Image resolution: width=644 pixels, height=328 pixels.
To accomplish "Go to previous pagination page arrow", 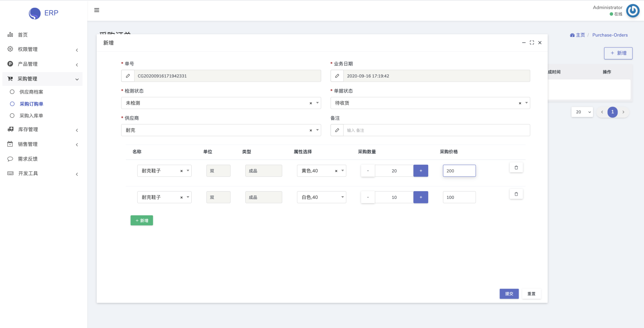I will tap(602, 112).
